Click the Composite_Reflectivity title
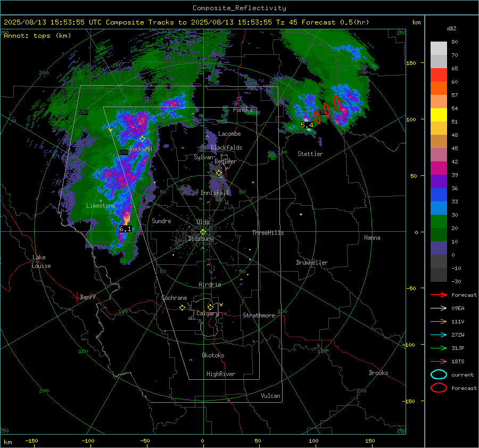479x448 pixels. pos(240,8)
